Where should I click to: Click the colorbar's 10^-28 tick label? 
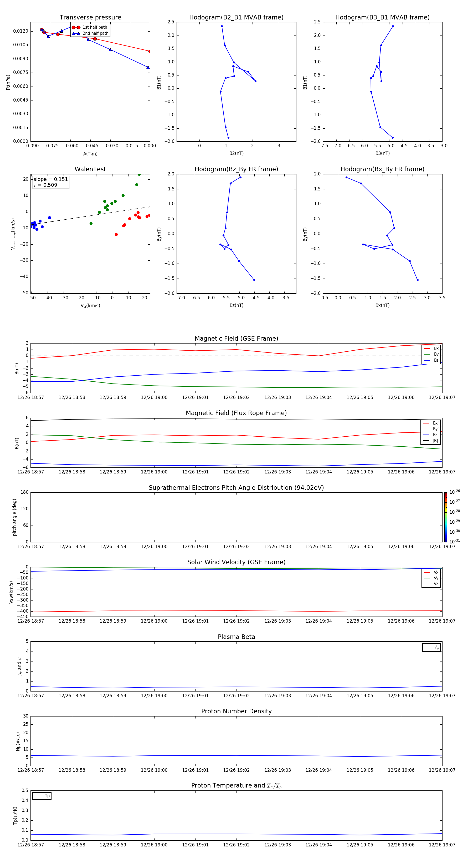click(455, 512)
